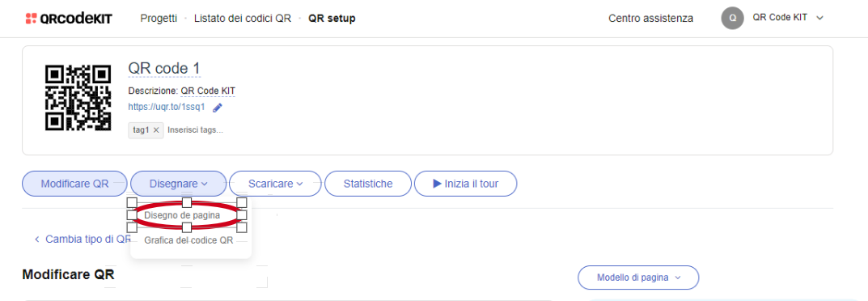Select Disegno de pagina menu item
This screenshot has height=301, width=868.
182,215
